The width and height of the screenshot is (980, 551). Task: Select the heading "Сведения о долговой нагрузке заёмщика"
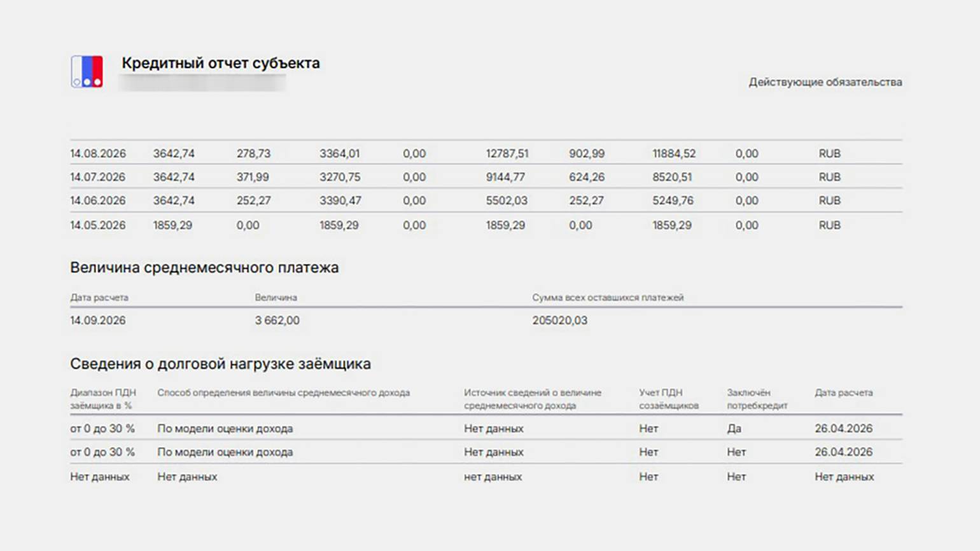point(220,364)
